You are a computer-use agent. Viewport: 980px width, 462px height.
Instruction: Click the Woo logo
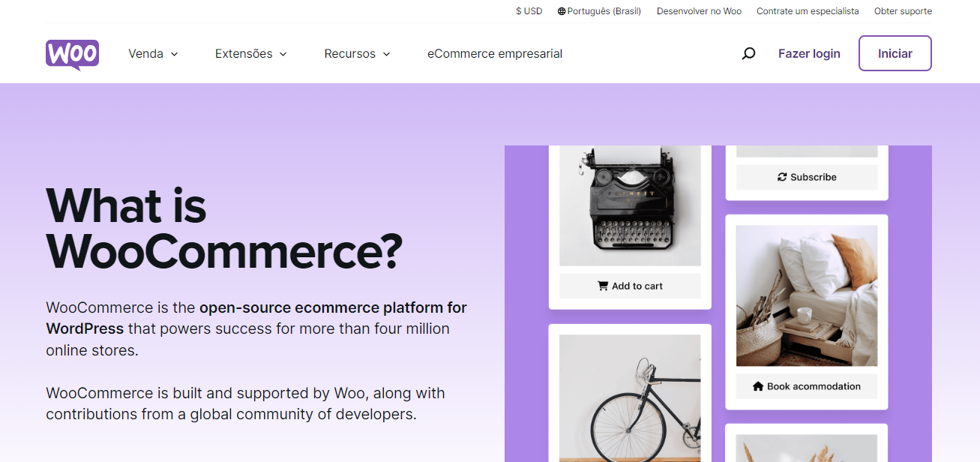point(72,54)
